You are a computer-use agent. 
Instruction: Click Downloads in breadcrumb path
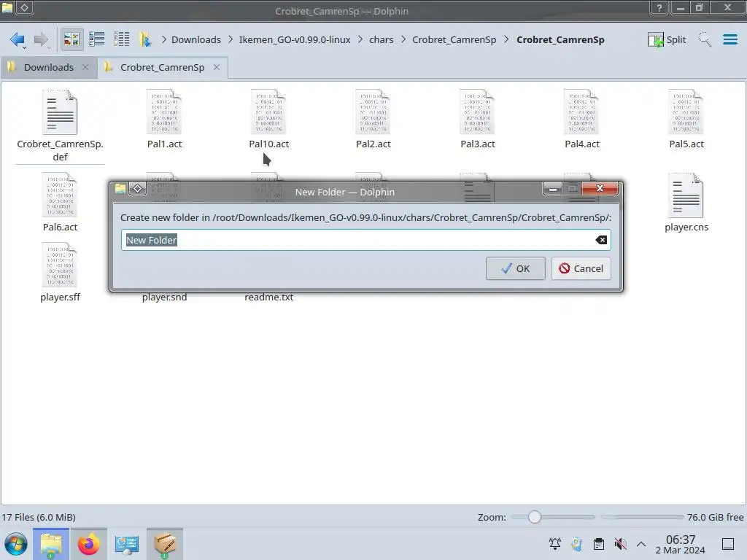196,39
